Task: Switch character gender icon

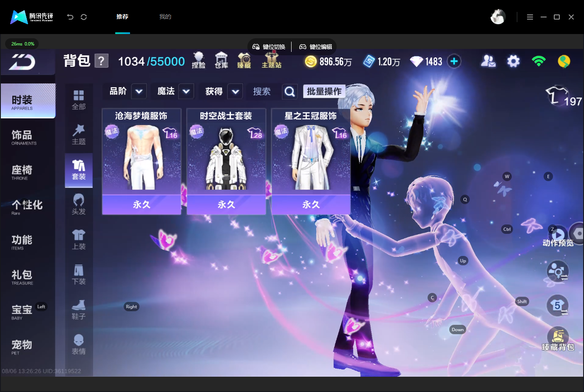Action: click(557, 271)
